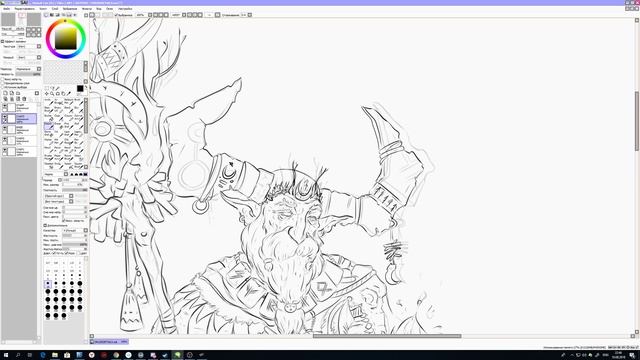The width and height of the screenshot is (640, 360).
Task: Select the highlighted brush size preset
Action: pyautogui.click(x=48, y=283)
